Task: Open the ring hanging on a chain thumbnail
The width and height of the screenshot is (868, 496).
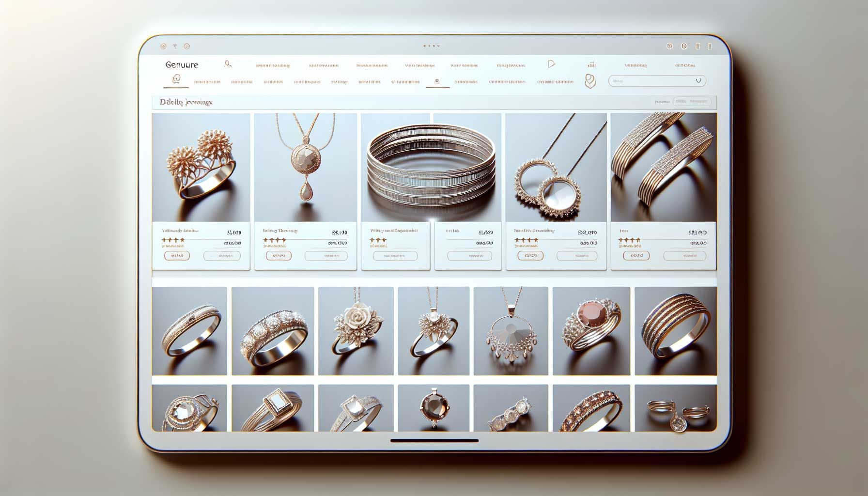Action: pyautogui.click(x=434, y=331)
